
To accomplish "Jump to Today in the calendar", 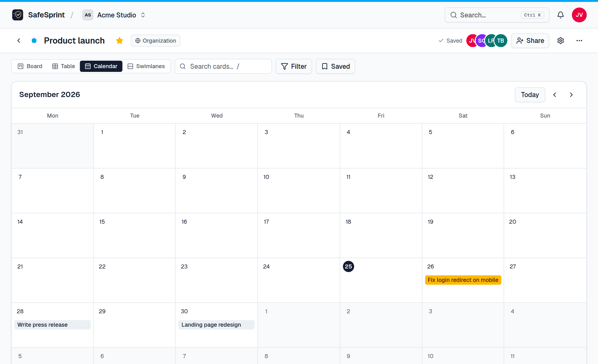I will click(x=530, y=95).
